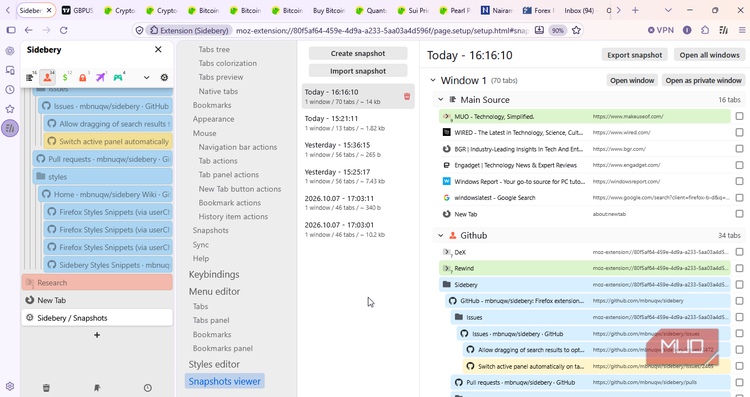The height and width of the screenshot is (397, 750).
Task: Click the Export snapshot button
Action: (635, 55)
